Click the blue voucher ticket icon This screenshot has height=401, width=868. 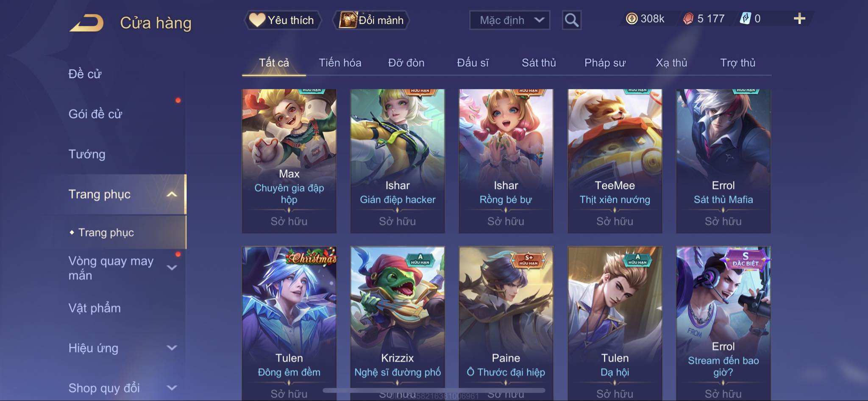[x=745, y=19]
